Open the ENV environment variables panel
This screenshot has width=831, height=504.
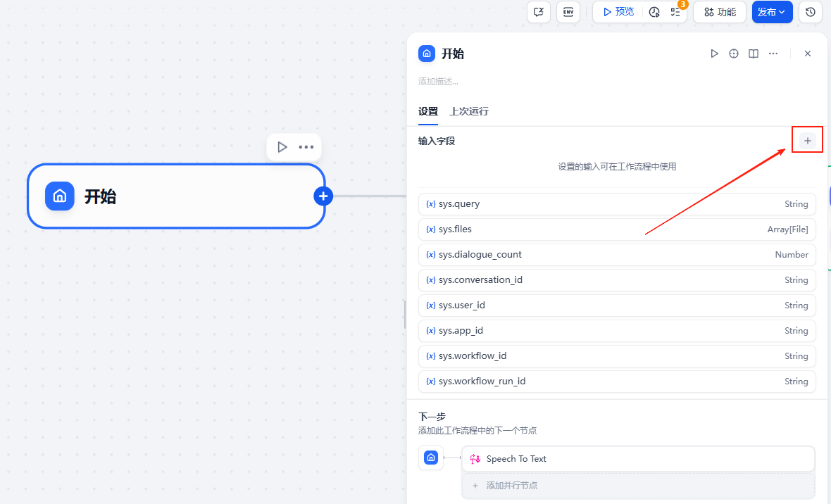[568, 12]
